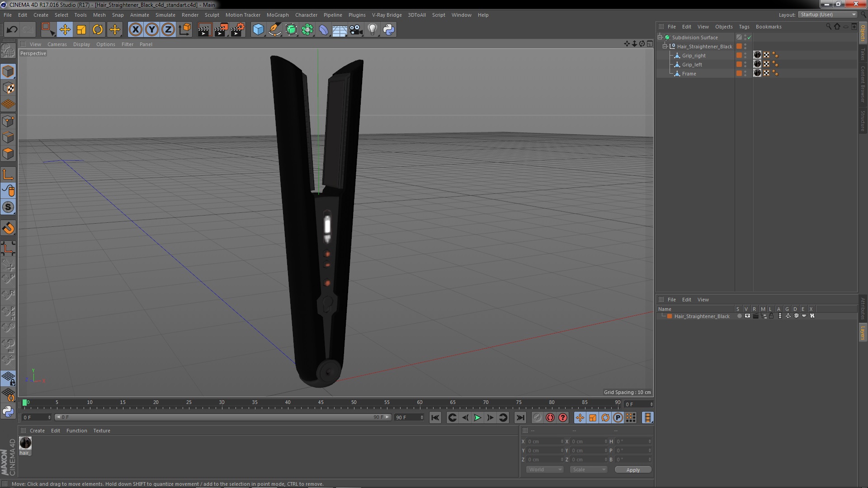
Task: Open the Layout dropdown Startup (User)
Action: tap(828, 14)
